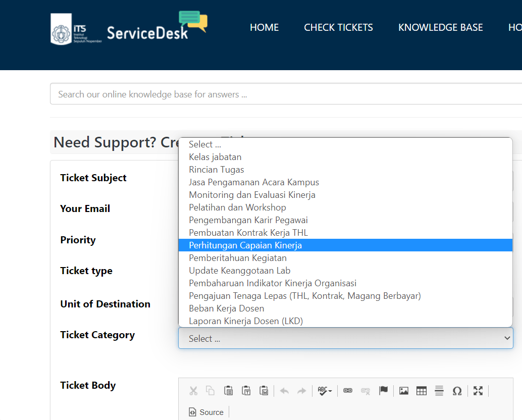Open special character Omega icon
Viewport: 522px width, 420px height.
[x=457, y=391]
